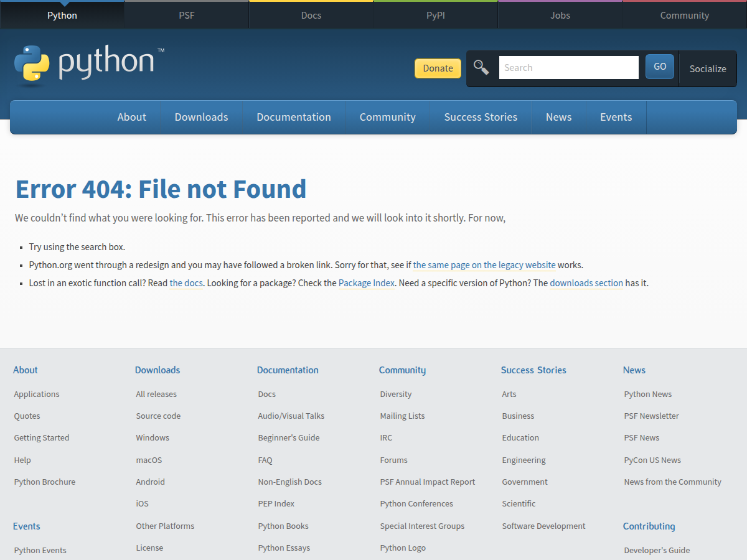
Task: Open Windows downloads footer link
Action: tap(153, 437)
